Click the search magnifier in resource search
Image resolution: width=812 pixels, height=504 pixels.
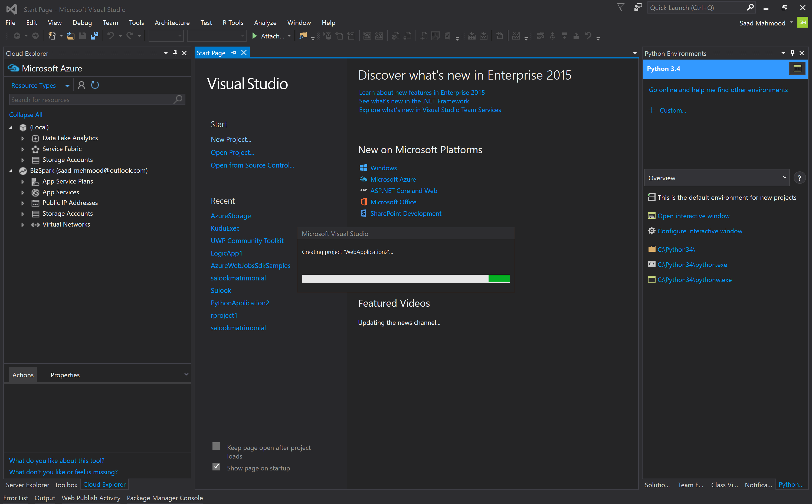pyautogui.click(x=178, y=99)
